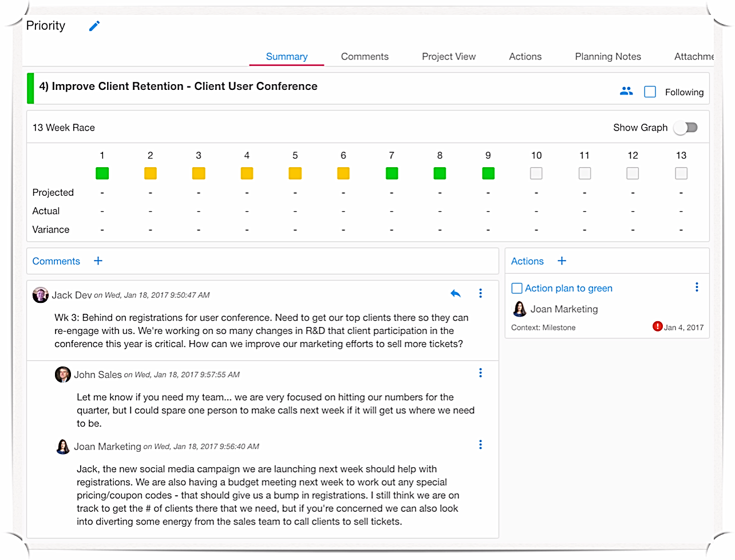Open the three-dot menu for Action plan to green
Viewport: 735px width, 560px height.
[697, 287]
